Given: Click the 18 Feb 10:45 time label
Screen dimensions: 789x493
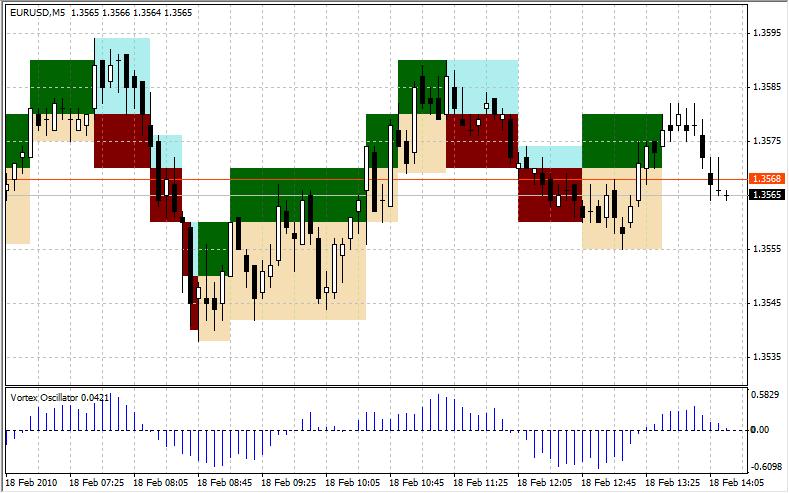Looking at the screenshot, I should (417, 483).
